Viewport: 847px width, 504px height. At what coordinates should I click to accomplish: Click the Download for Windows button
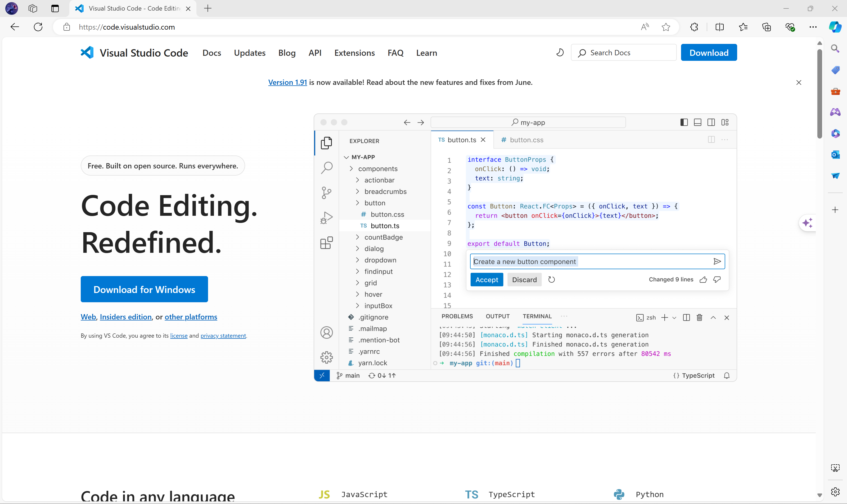pyautogui.click(x=144, y=289)
